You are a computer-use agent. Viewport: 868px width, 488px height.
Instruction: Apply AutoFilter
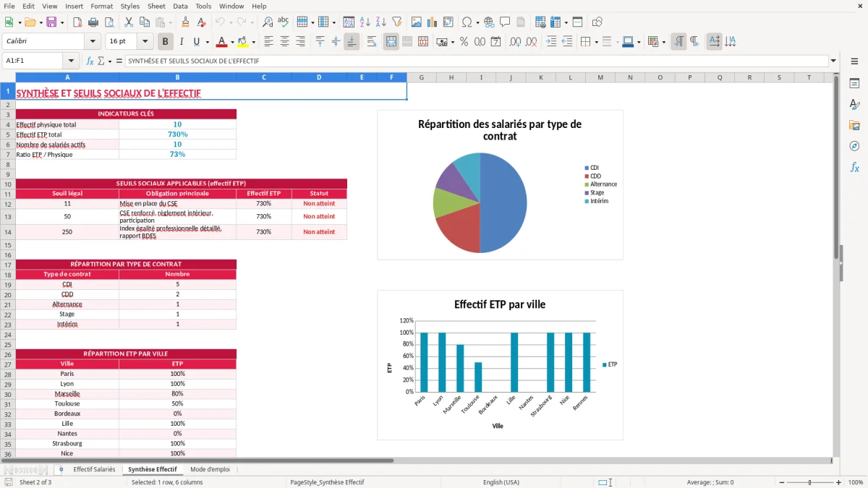click(397, 22)
